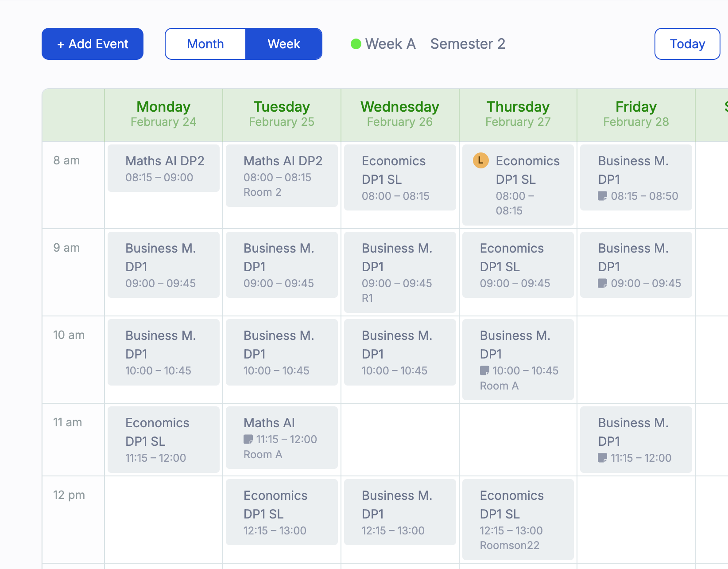The width and height of the screenshot is (728, 569).
Task: Click the Semester 2 label
Action: [x=468, y=43]
